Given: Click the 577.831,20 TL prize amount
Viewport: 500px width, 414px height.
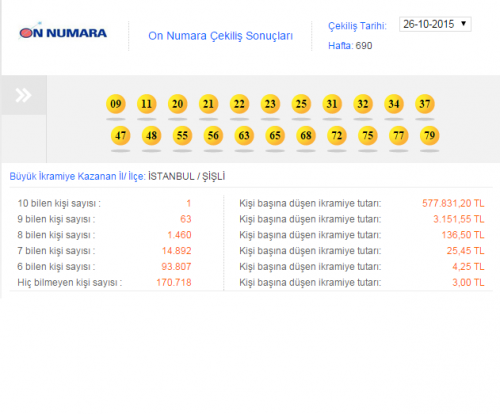Looking at the screenshot, I should coord(453,203).
